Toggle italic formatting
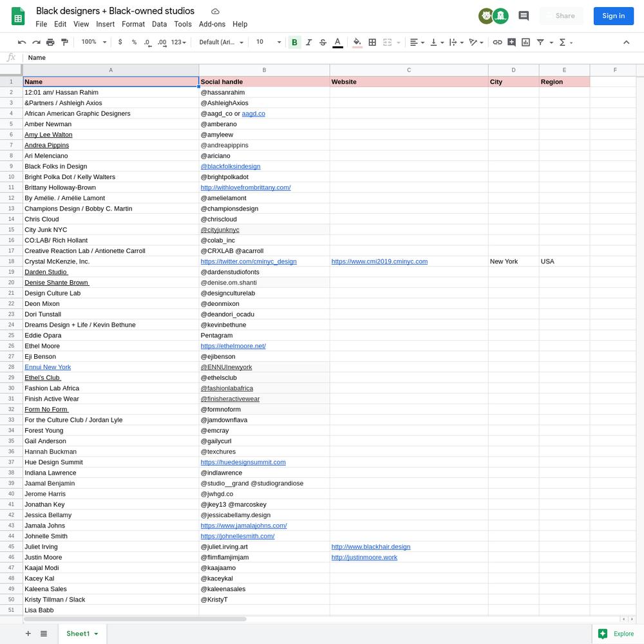 pos(309,43)
